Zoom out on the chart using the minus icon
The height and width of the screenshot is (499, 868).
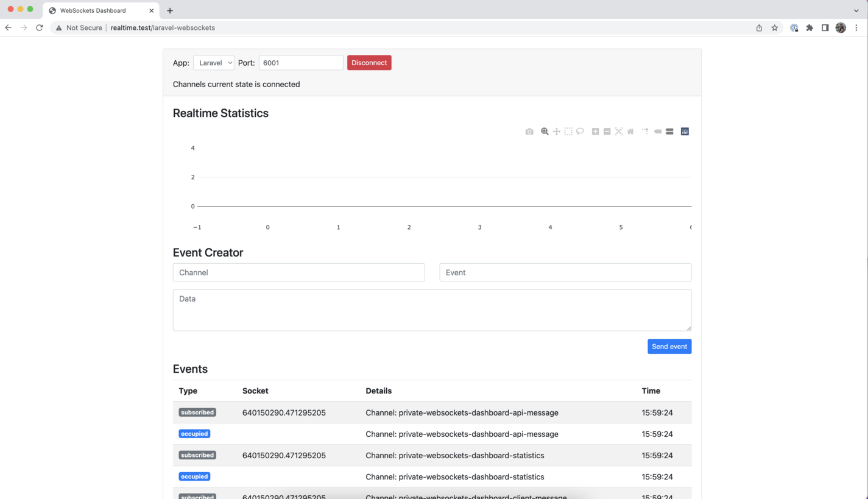[607, 131]
